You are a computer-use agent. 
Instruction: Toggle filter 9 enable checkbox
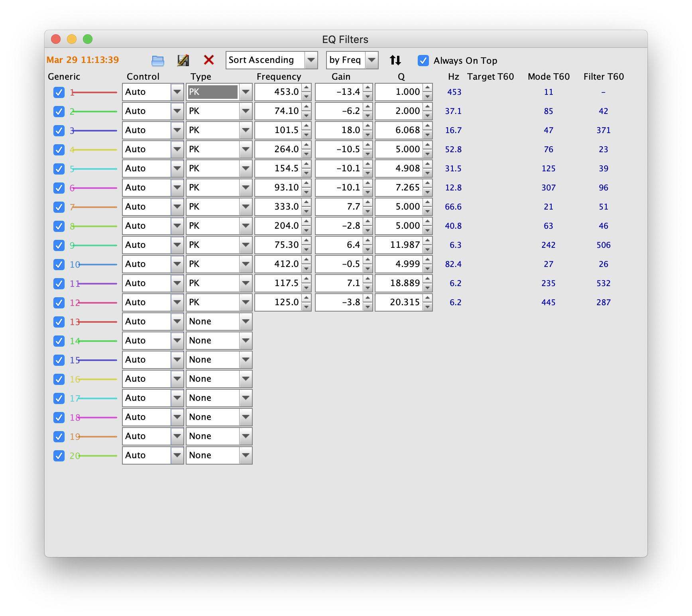click(59, 245)
